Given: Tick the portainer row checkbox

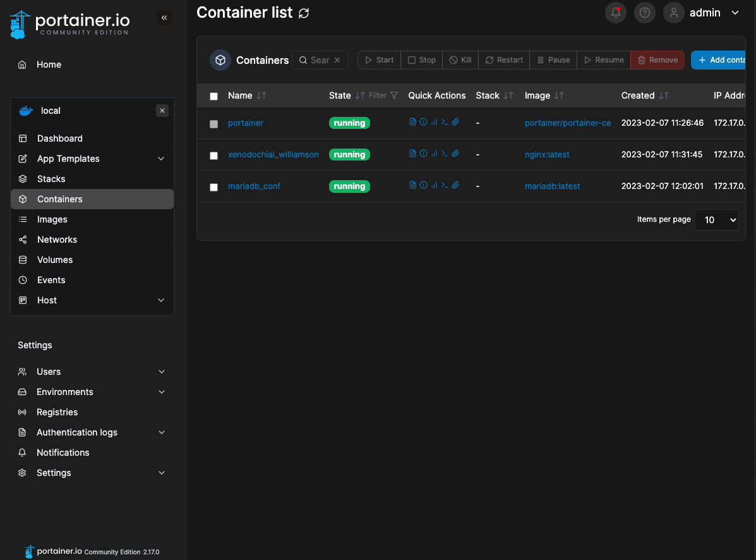Looking at the screenshot, I should click(213, 124).
